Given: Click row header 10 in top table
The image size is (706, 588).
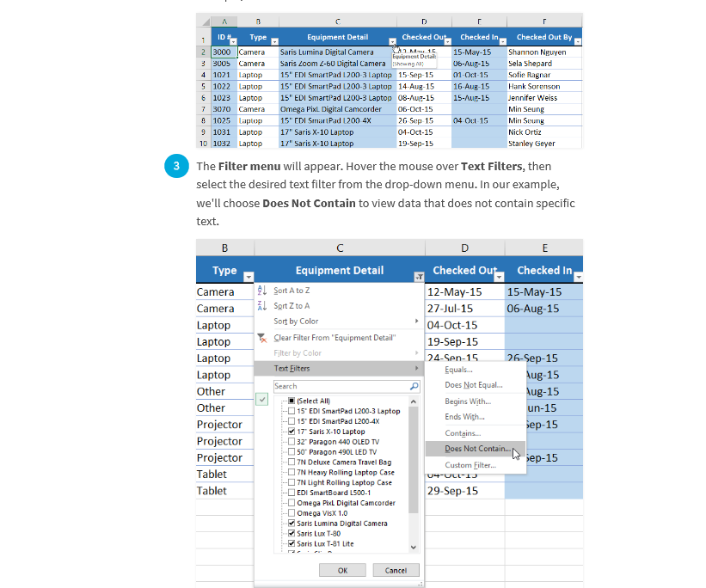Looking at the screenshot, I should (204, 144).
